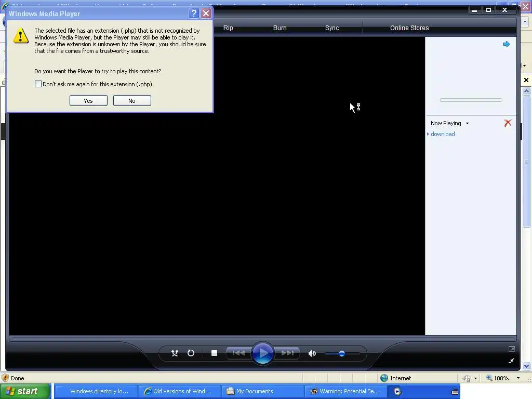The width and height of the screenshot is (532, 399).
Task: Click the browser vertical scrollbar down arrow
Action: coord(527,366)
